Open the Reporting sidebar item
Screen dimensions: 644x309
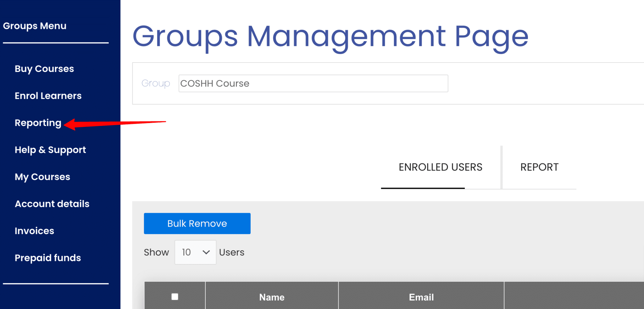38,123
